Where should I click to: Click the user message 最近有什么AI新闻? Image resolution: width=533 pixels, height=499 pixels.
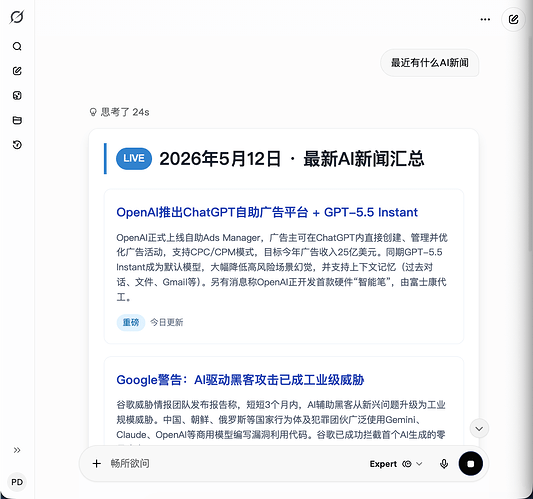pos(430,63)
